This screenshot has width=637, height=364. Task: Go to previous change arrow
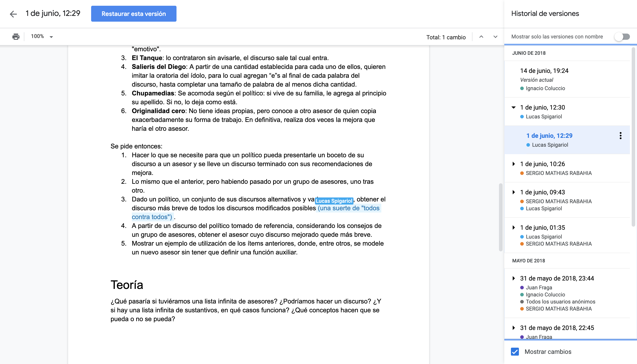point(481,37)
